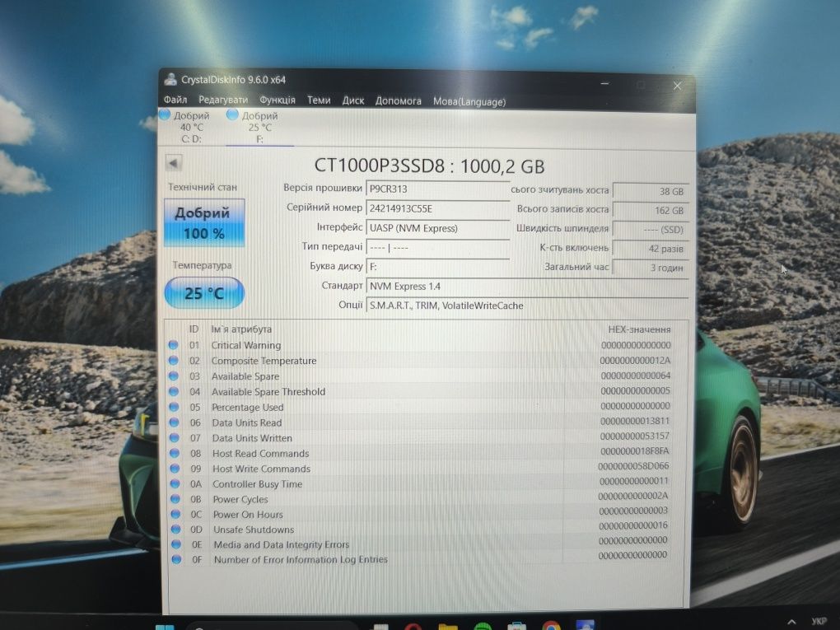Click the S.M.A.R.T., TRIM, VolatileWriteCache options field
Screen dimensions: 840x630
(527, 306)
